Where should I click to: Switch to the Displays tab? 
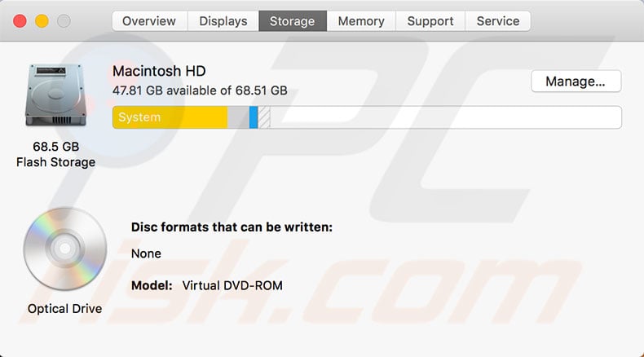(x=223, y=21)
